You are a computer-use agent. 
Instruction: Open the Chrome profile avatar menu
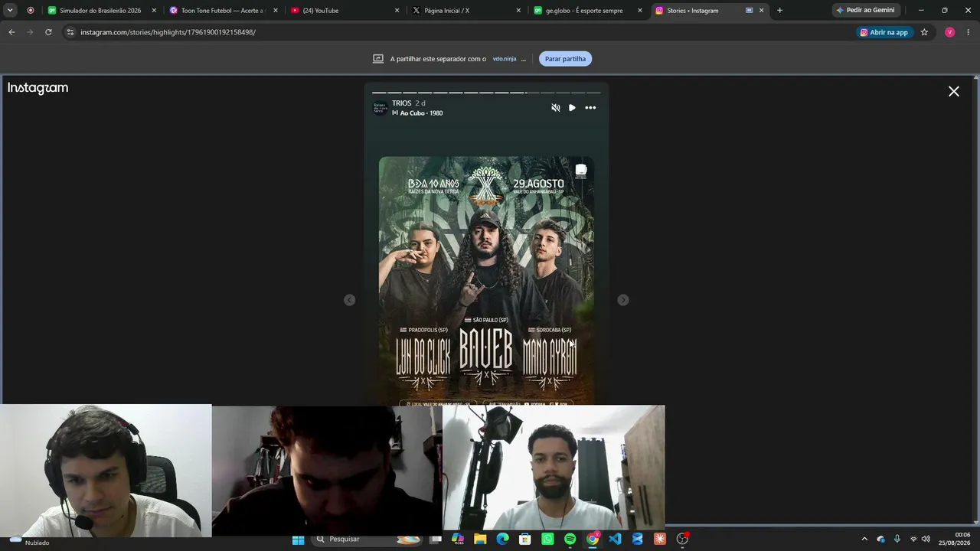(x=950, y=32)
